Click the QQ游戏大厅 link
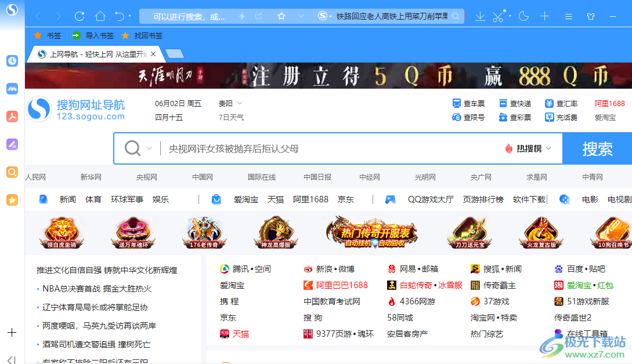The height and width of the screenshot is (364, 632). (x=431, y=199)
